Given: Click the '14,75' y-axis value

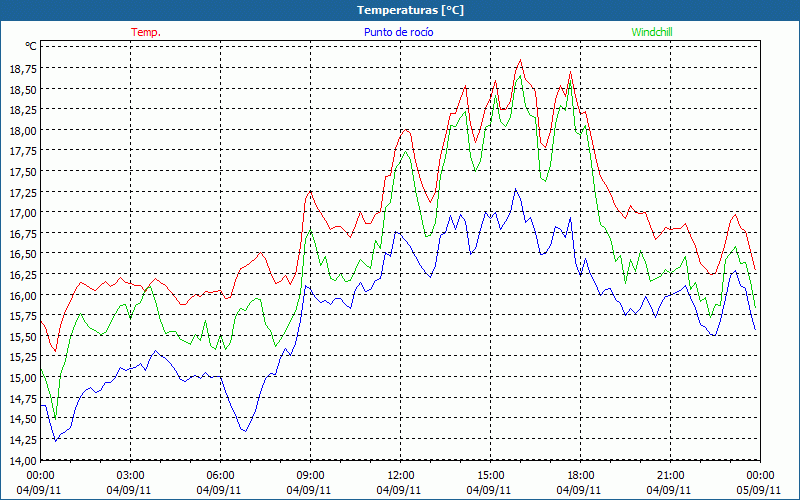Looking at the screenshot, I should 23,399.
